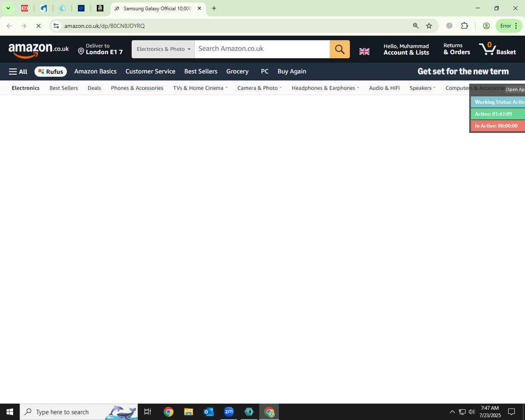525x420 pixels.
Task: Switch to the Amazon 'a' pinned tab
Action: coord(100,8)
